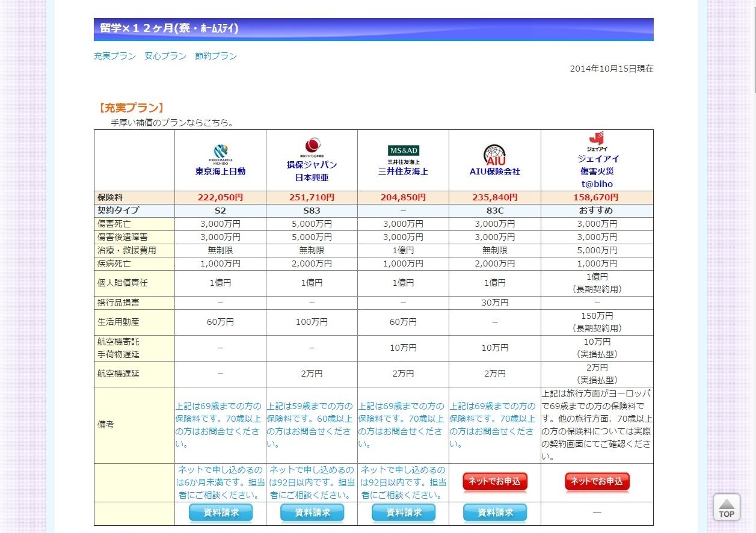Select premium 158,670円

597,197
